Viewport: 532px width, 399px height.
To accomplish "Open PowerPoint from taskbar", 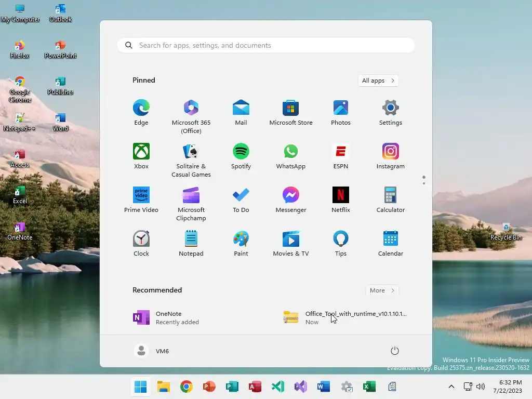I will pyautogui.click(x=209, y=387).
